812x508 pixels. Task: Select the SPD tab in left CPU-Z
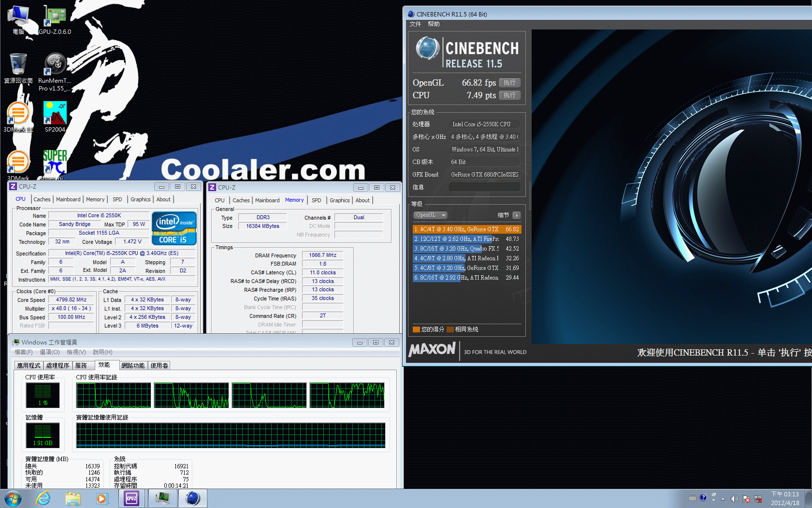117,199
